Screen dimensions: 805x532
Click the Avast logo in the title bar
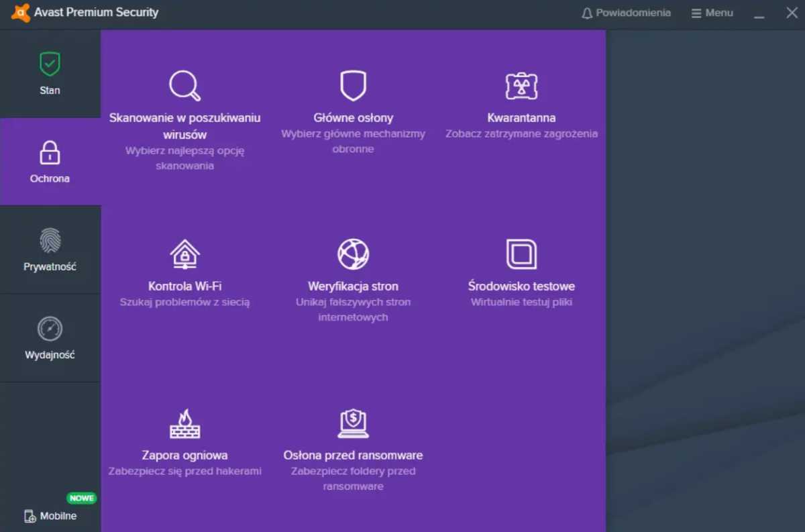(19, 12)
